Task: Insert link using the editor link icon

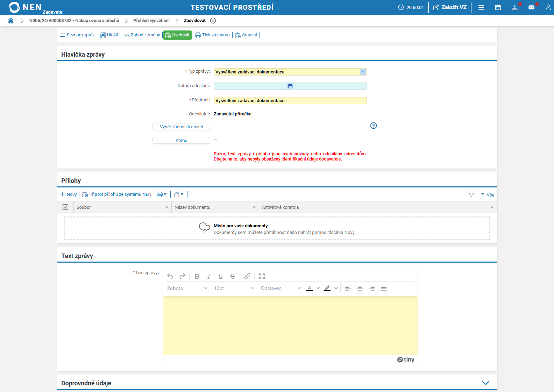Action: pyautogui.click(x=247, y=276)
